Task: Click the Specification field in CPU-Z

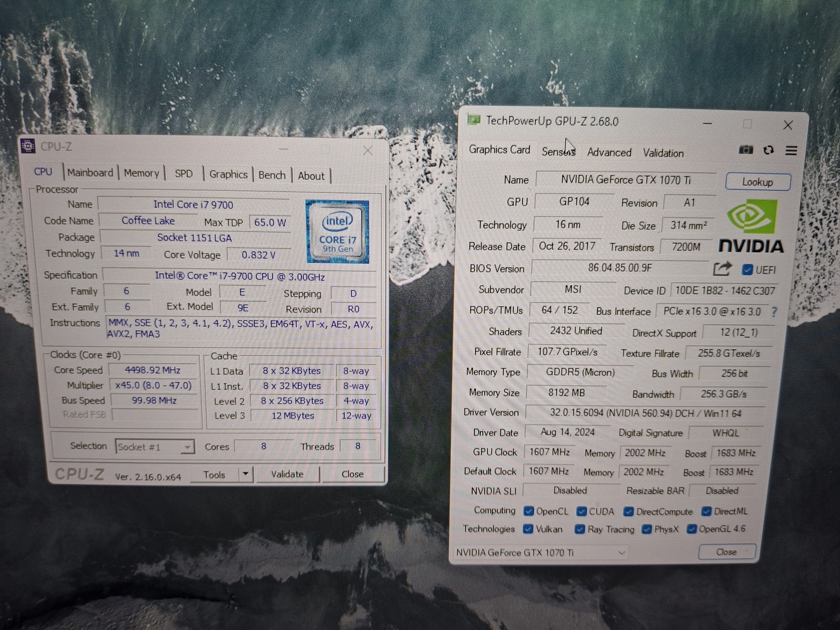Action: [240, 276]
